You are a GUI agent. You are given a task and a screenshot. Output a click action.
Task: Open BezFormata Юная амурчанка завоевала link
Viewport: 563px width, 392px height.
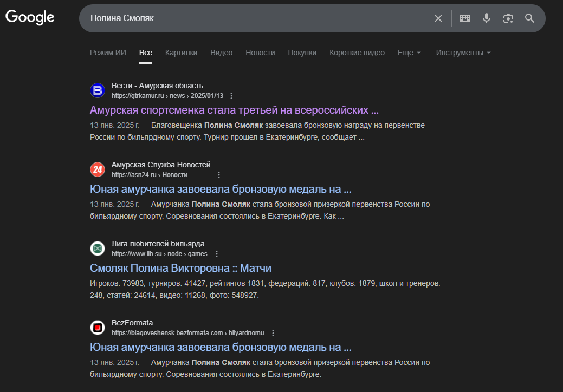[x=221, y=347]
